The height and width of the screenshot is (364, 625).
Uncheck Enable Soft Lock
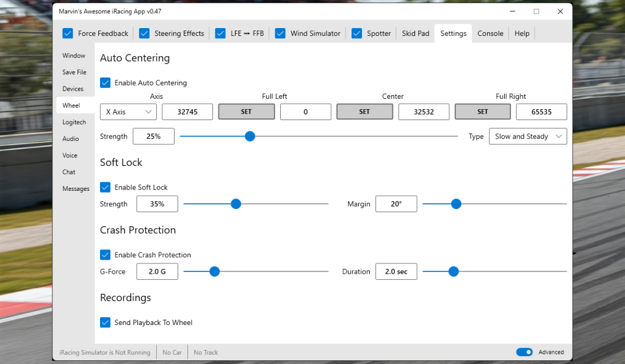106,187
